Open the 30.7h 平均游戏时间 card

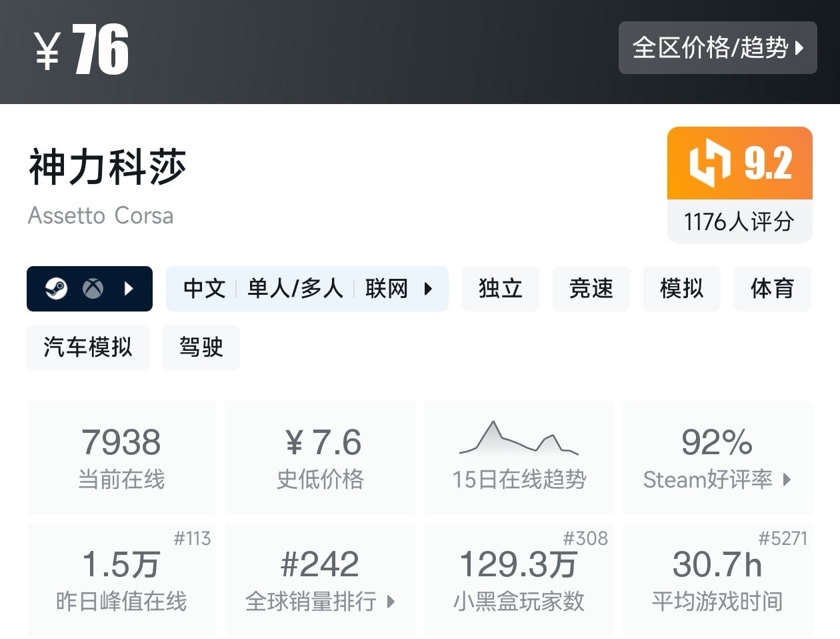click(717, 580)
